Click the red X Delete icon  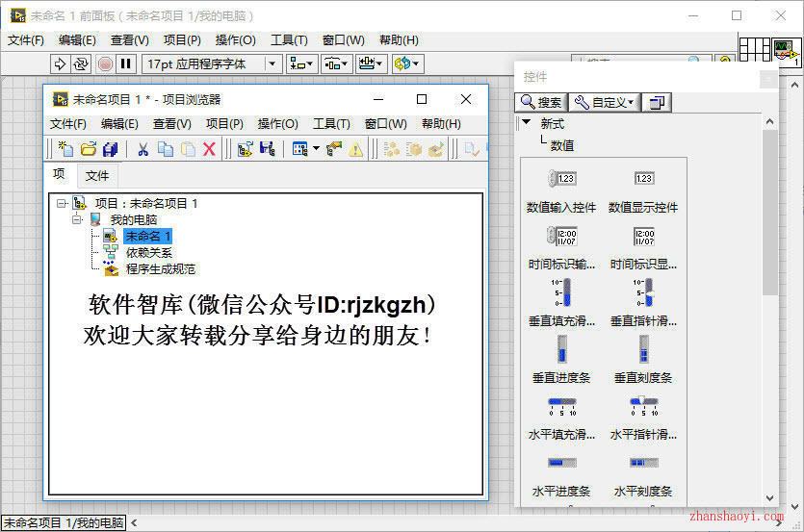click(x=209, y=149)
